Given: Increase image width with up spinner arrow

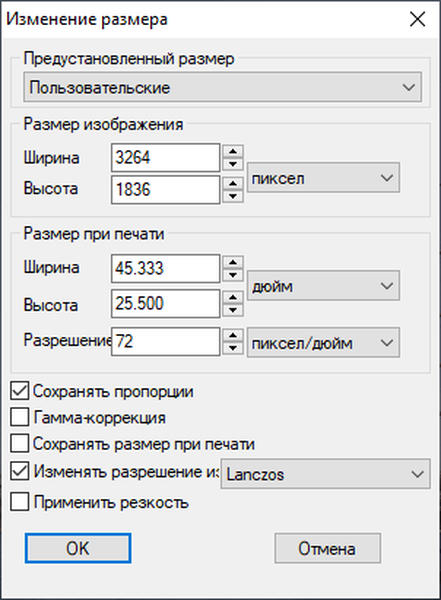Looking at the screenshot, I should coord(233,151).
